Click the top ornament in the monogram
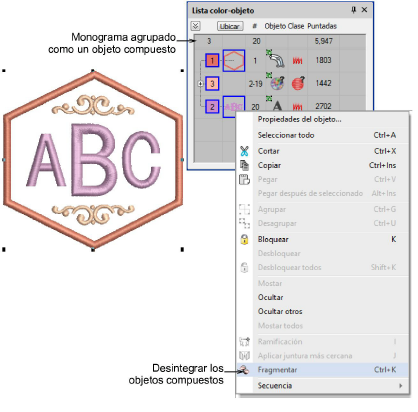 coord(93,105)
